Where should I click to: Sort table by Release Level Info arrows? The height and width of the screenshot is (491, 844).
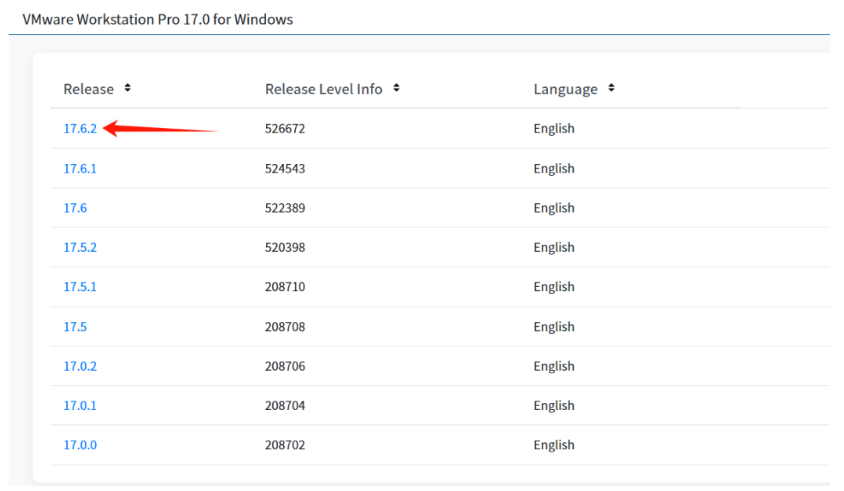[396, 88]
